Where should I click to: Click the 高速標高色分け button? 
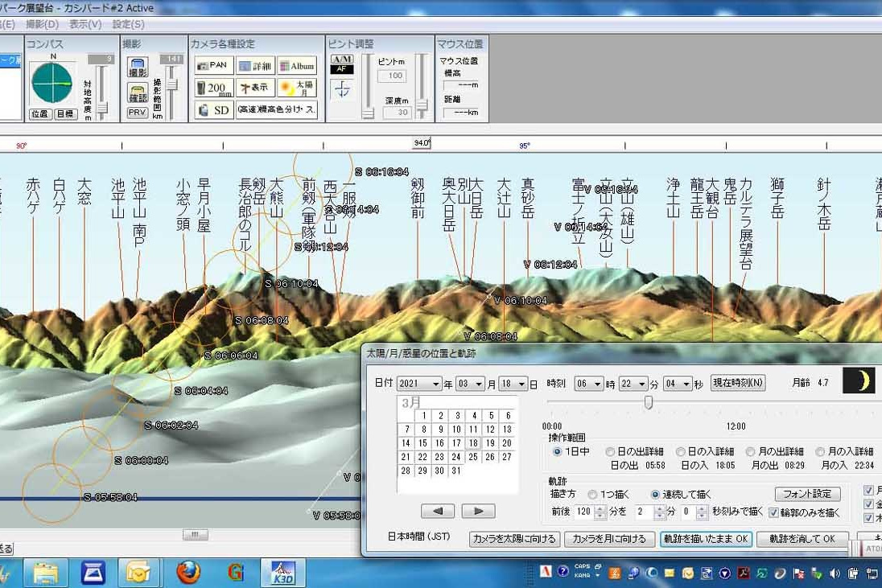click(x=276, y=109)
